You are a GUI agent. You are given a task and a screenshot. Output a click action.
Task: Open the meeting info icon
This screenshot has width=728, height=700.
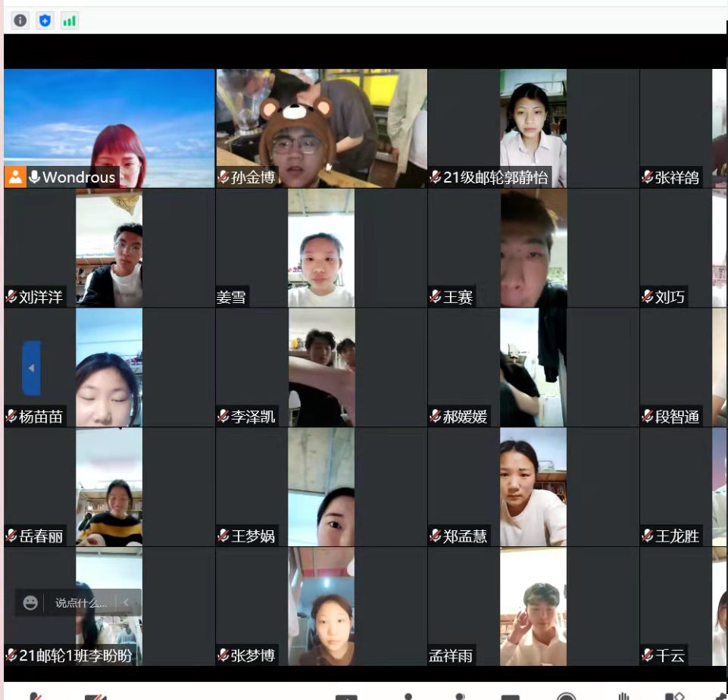coord(20,20)
